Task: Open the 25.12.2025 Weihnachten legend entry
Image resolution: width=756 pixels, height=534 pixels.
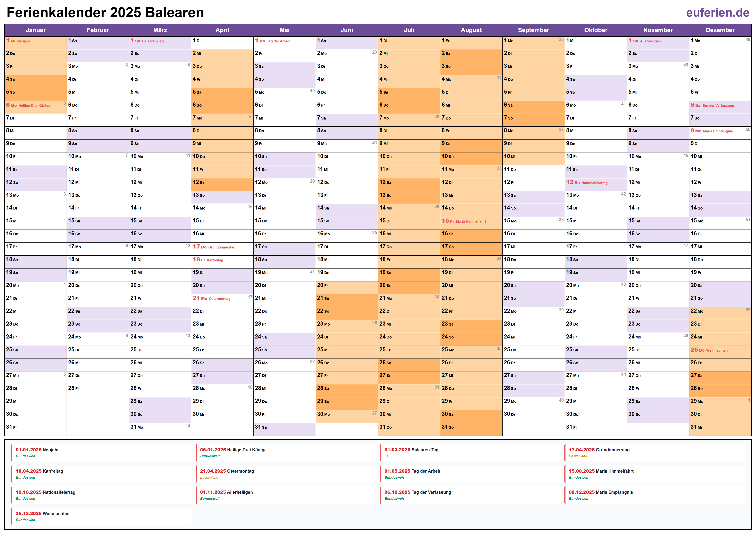Action: (x=42, y=514)
